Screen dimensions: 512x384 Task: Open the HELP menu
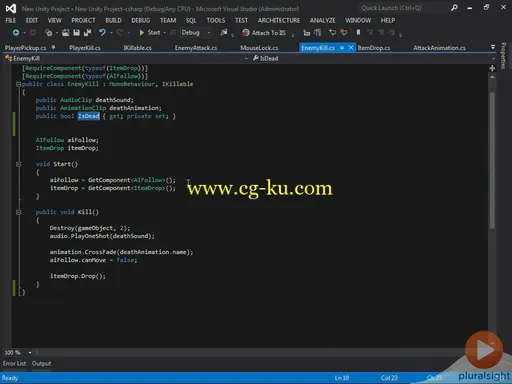pyautogui.click(x=388, y=21)
